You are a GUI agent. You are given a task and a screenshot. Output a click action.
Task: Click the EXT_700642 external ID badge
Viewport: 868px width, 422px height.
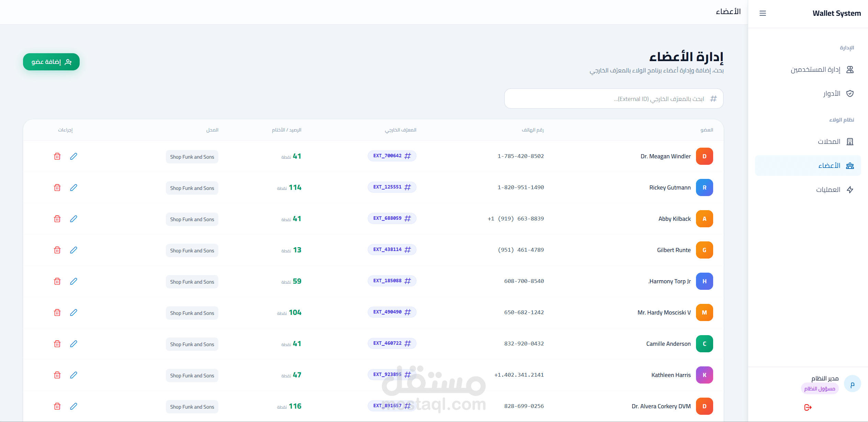click(392, 156)
